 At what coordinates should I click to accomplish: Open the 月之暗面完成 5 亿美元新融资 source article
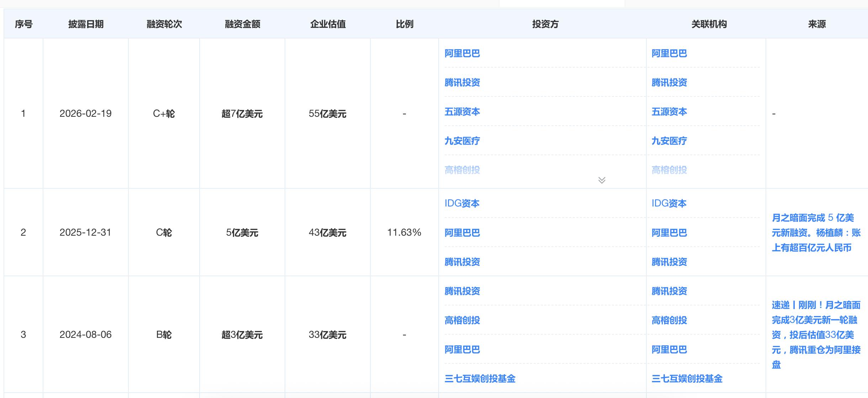pyautogui.click(x=816, y=232)
